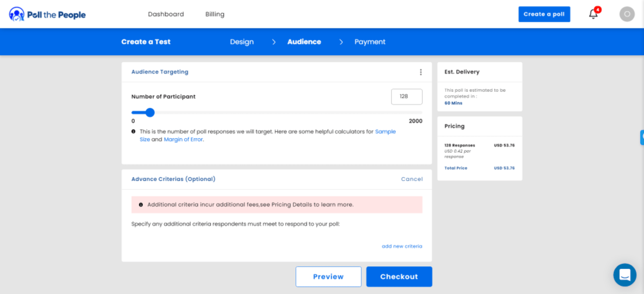Click the 60 Mins delivery estimate
The width and height of the screenshot is (644, 294).
pyautogui.click(x=453, y=103)
